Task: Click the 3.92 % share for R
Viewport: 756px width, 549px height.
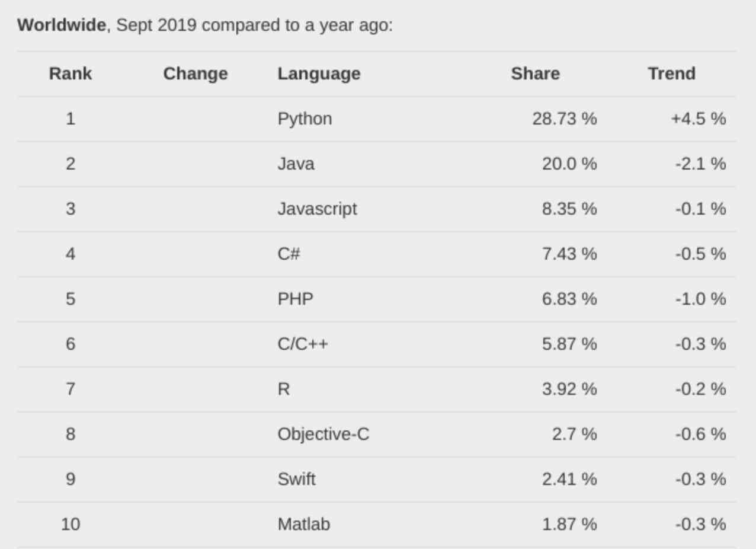Action: pos(569,389)
